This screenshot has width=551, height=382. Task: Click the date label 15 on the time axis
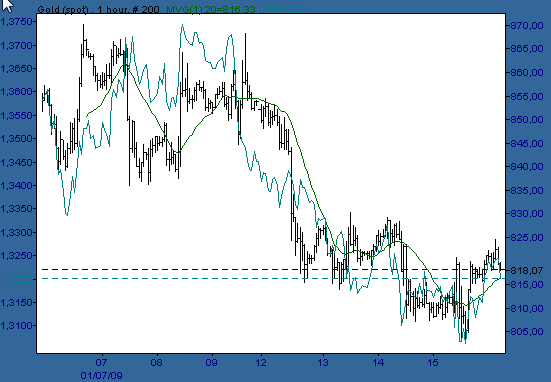tap(433, 362)
